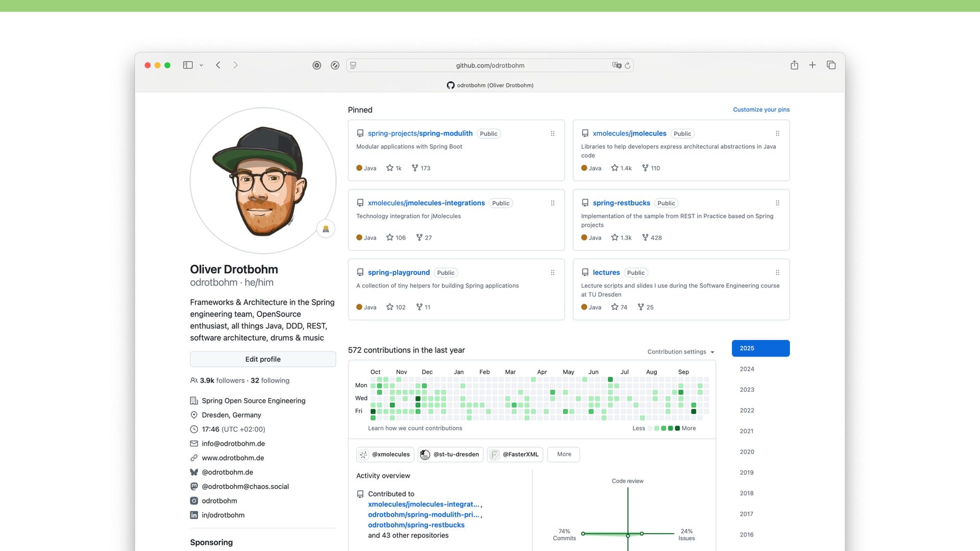
Task: Click star count icon on spring-modulith
Action: point(390,168)
